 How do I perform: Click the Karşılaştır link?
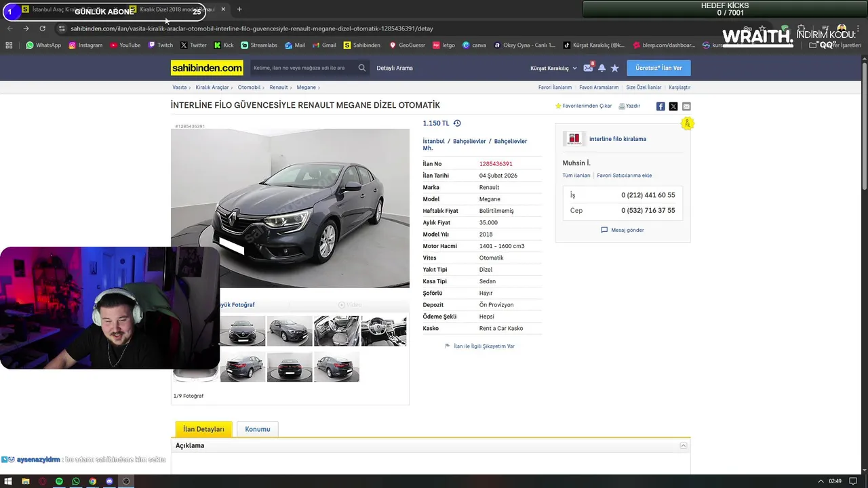[x=679, y=87]
